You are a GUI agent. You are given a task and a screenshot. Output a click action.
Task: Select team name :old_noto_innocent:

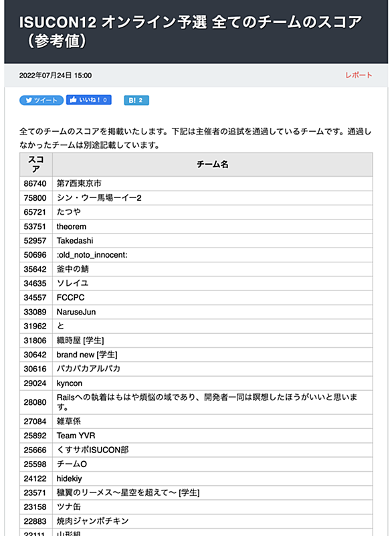pyautogui.click(x=92, y=255)
